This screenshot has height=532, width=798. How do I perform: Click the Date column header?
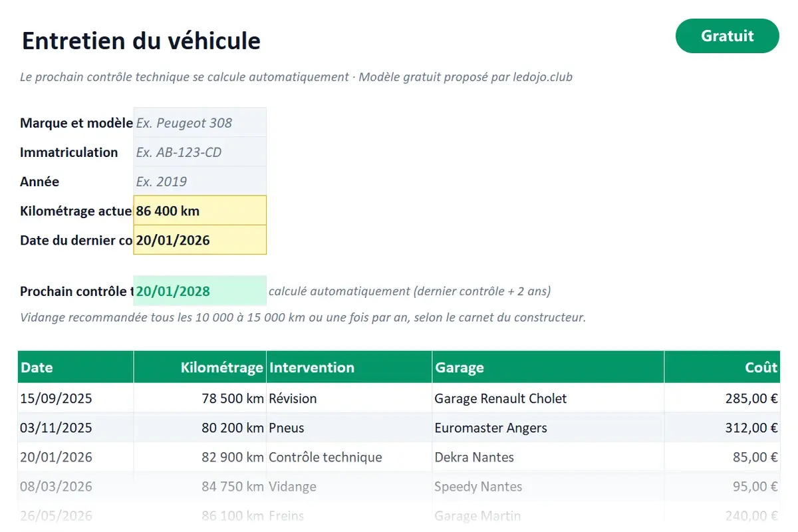click(76, 367)
